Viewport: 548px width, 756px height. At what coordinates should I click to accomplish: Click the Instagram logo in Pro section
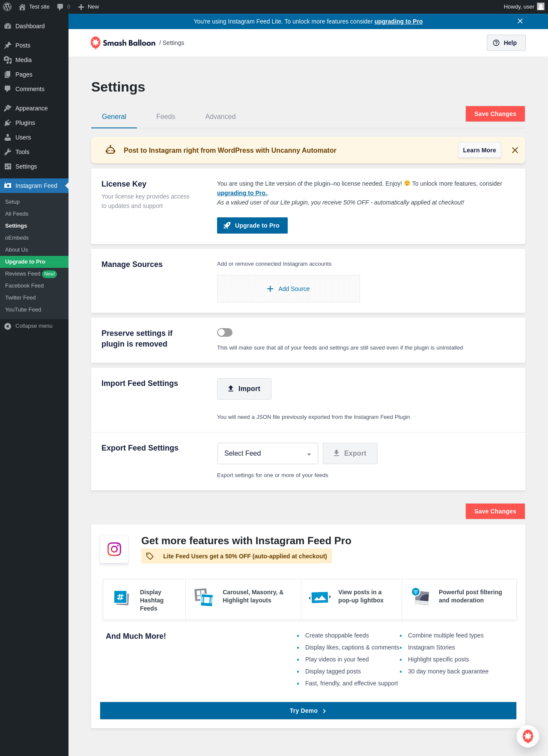[x=114, y=549]
